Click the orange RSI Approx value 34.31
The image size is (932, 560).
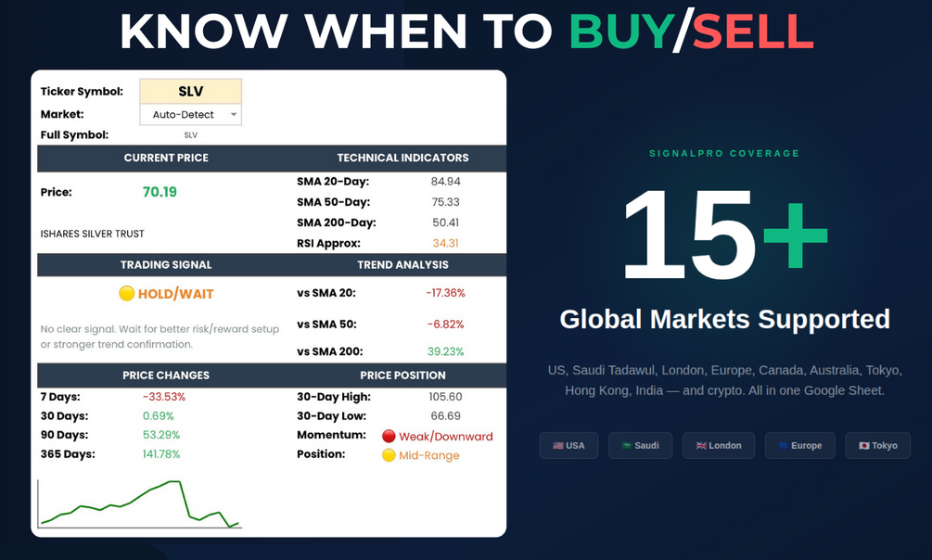[x=445, y=243]
